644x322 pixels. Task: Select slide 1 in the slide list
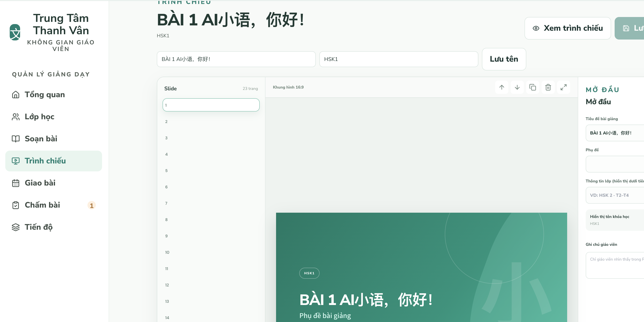(211, 105)
